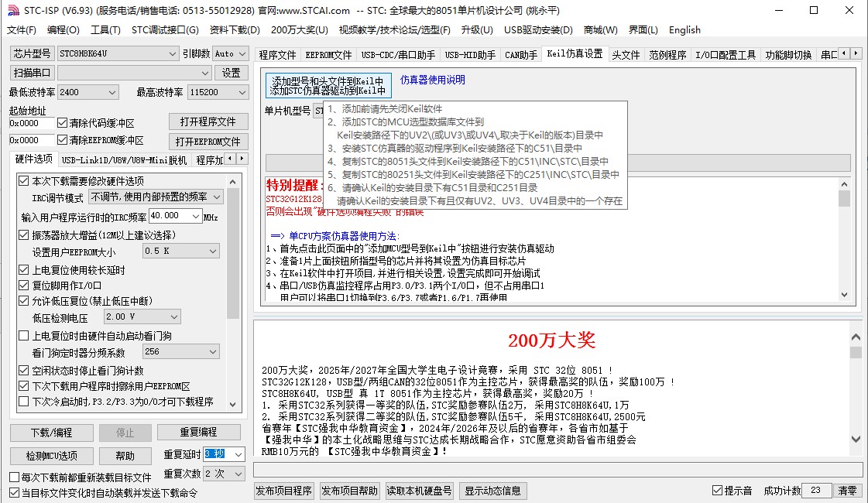
Task: Click the STC-ISP app icon in title bar
Action: pyautogui.click(x=13, y=11)
